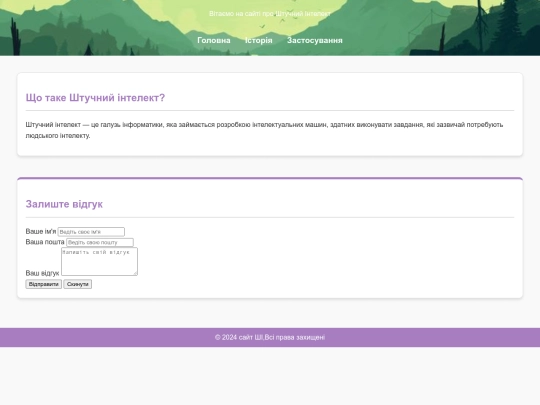Click the footer text '© 2024 сайт ШІ.Всі права захищені'
This screenshot has height=405, width=540.
pos(270,337)
